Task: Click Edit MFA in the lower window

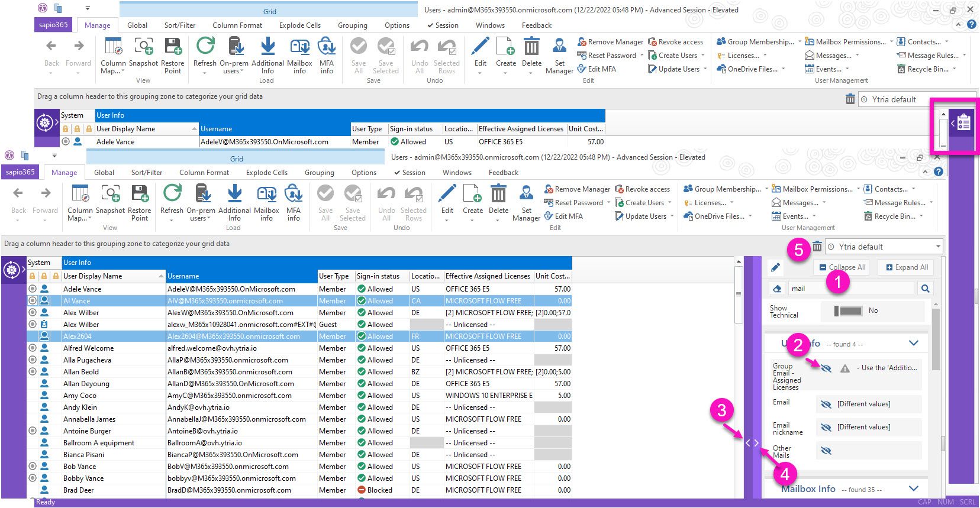Action: coord(563,216)
